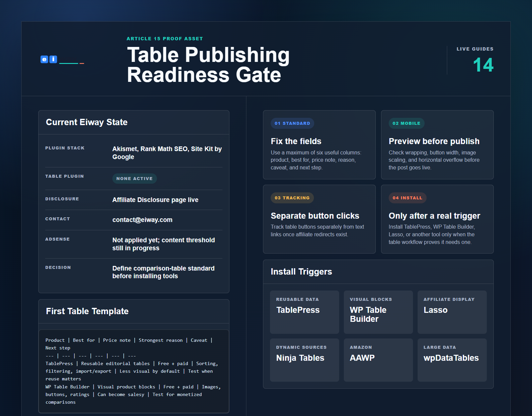Click the LIVE GUIDES label

click(475, 49)
